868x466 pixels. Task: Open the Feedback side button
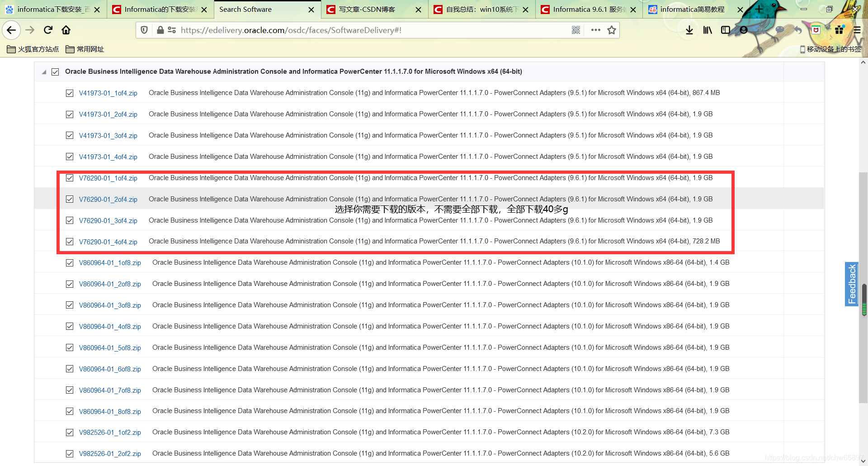pos(852,284)
